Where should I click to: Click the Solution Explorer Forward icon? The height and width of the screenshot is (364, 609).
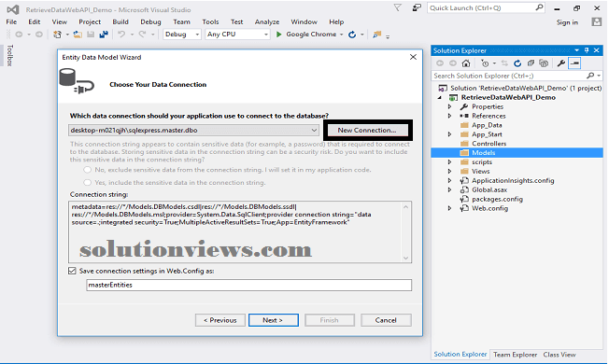click(x=453, y=63)
